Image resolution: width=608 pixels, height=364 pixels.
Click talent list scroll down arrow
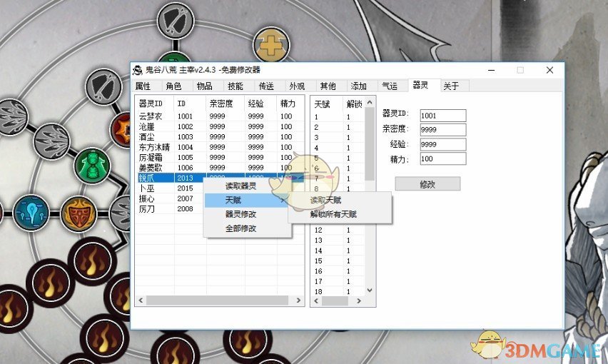pyautogui.click(x=370, y=290)
